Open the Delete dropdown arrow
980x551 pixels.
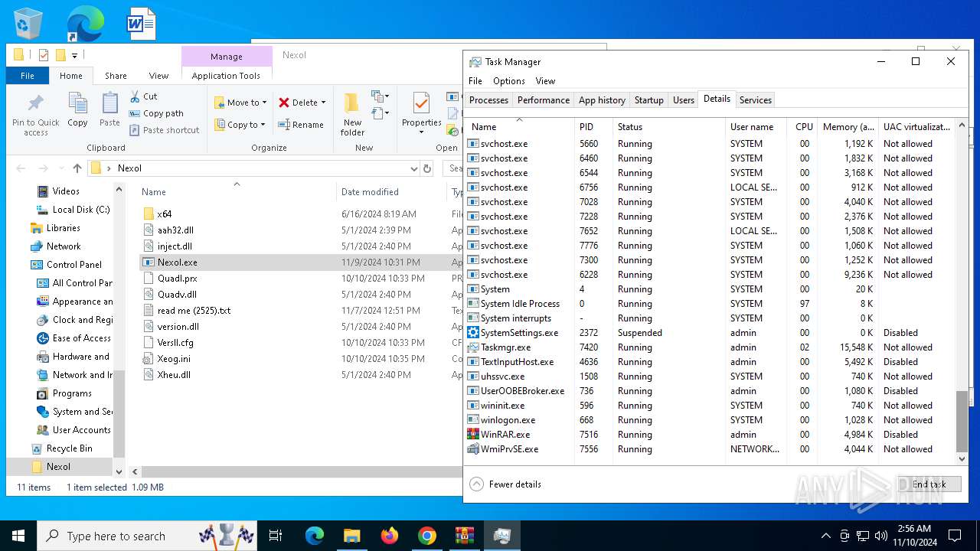click(323, 103)
